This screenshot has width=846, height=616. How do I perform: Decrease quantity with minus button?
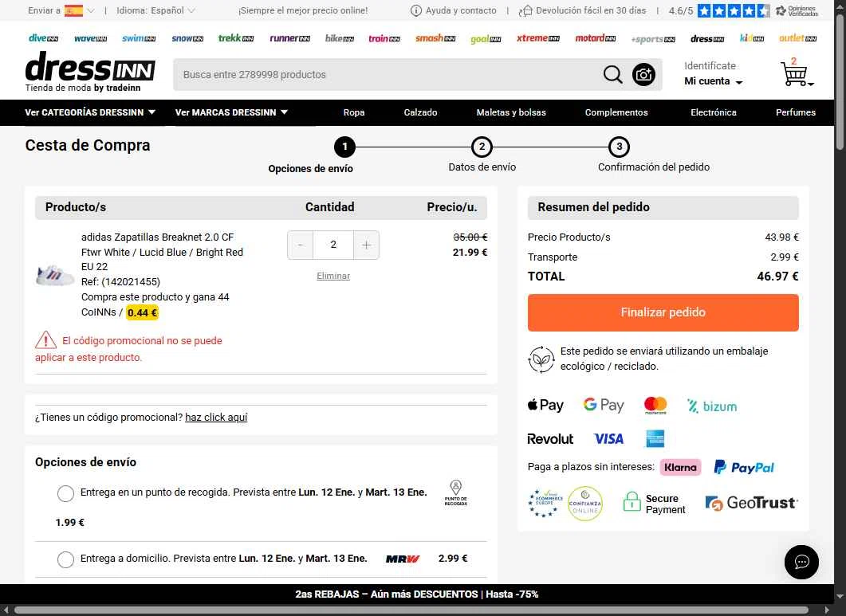[x=301, y=245]
